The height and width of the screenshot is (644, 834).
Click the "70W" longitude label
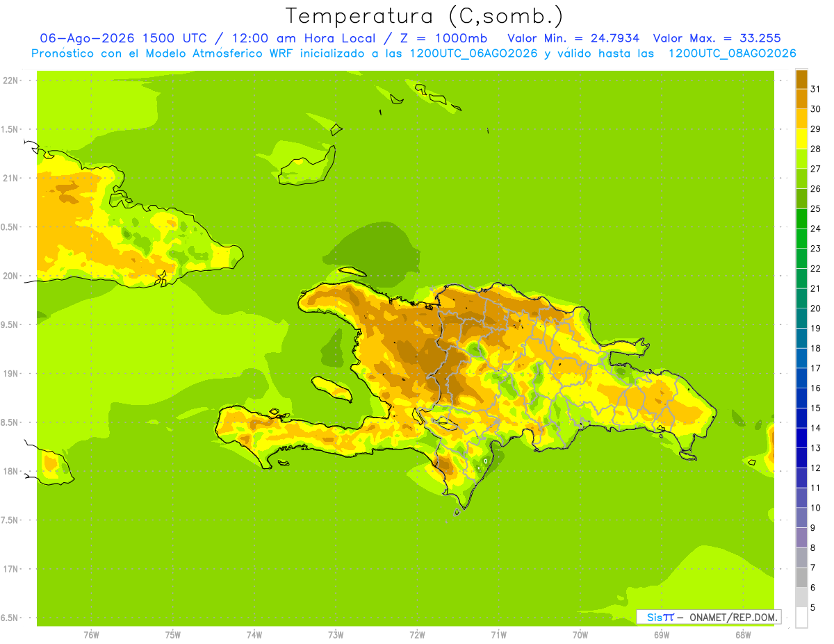580,635
